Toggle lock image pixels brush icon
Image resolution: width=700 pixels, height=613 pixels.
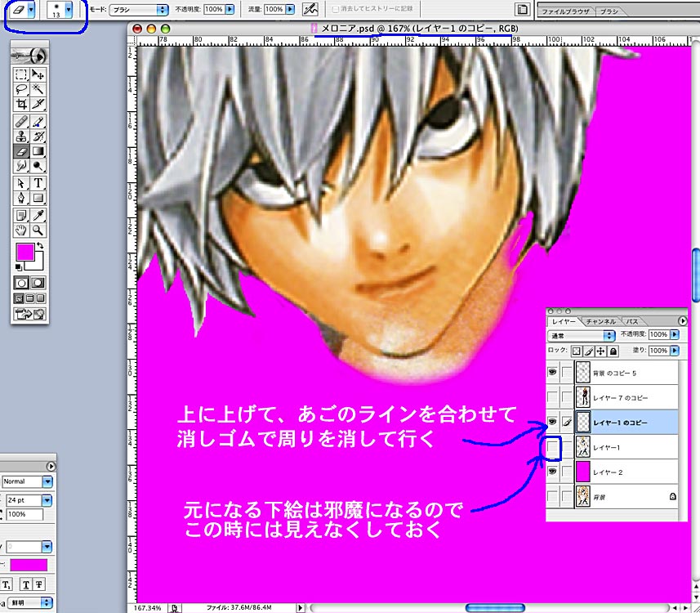tap(588, 351)
